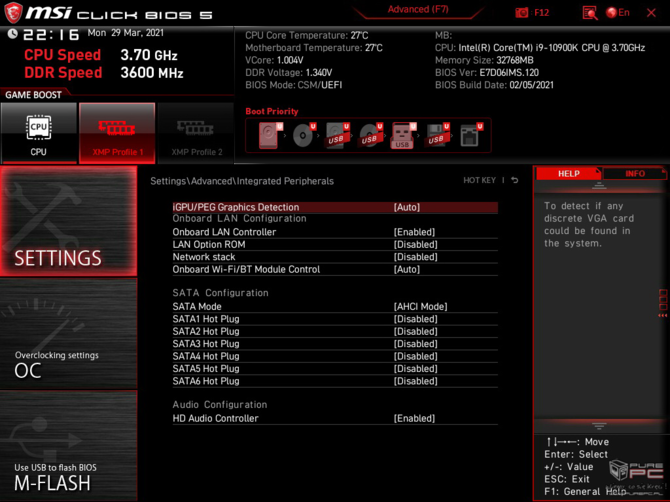Click the BIOS Ver E7D06IMS.120 text

487,73
